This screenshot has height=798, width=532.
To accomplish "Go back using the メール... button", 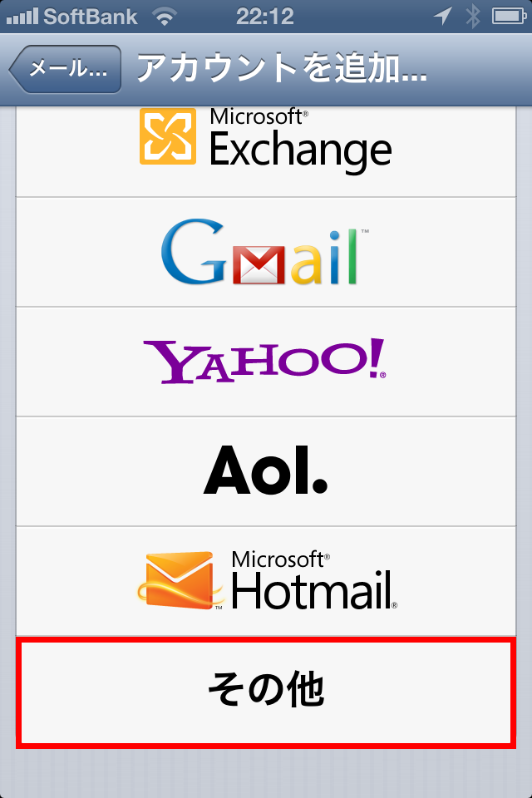I will [x=65, y=69].
